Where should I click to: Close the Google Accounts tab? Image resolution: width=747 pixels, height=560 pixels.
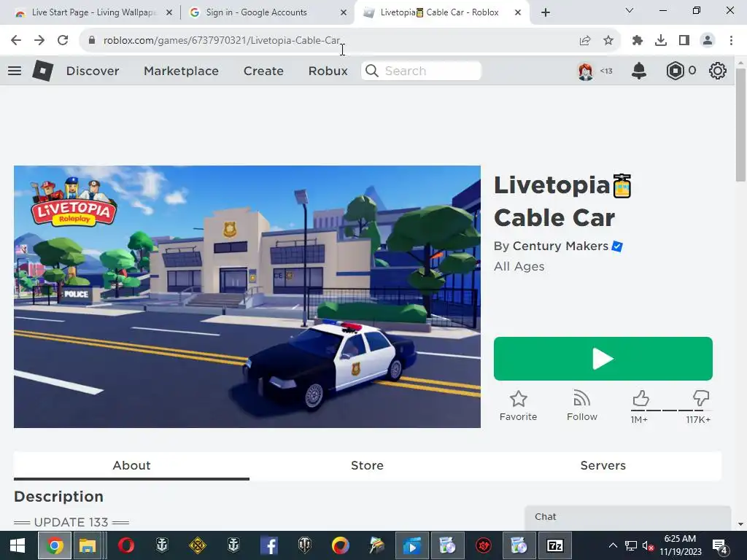(x=344, y=12)
